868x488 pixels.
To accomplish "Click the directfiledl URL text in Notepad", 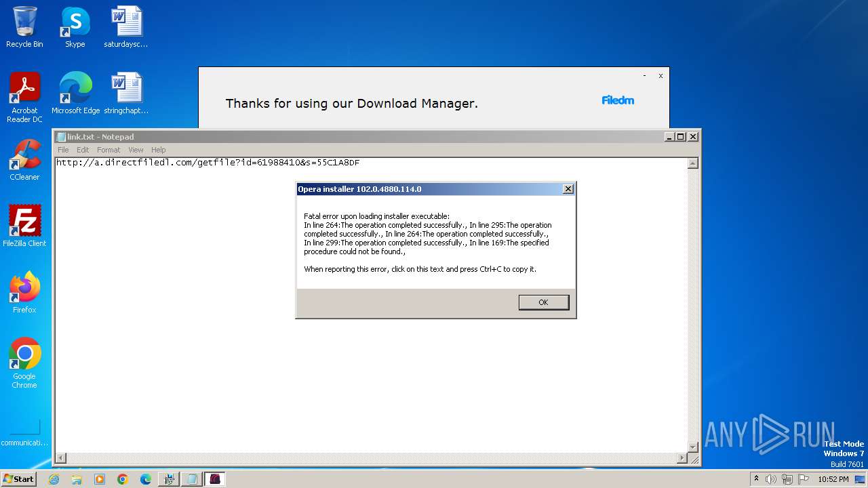I will coord(208,163).
